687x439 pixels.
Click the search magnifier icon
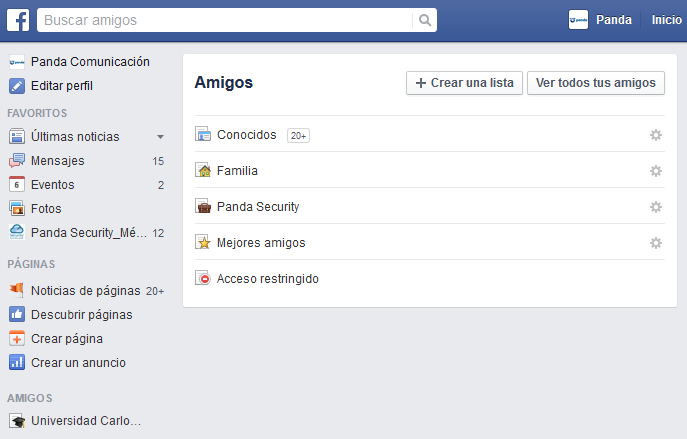pyautogui.click(x=425, y=20)
